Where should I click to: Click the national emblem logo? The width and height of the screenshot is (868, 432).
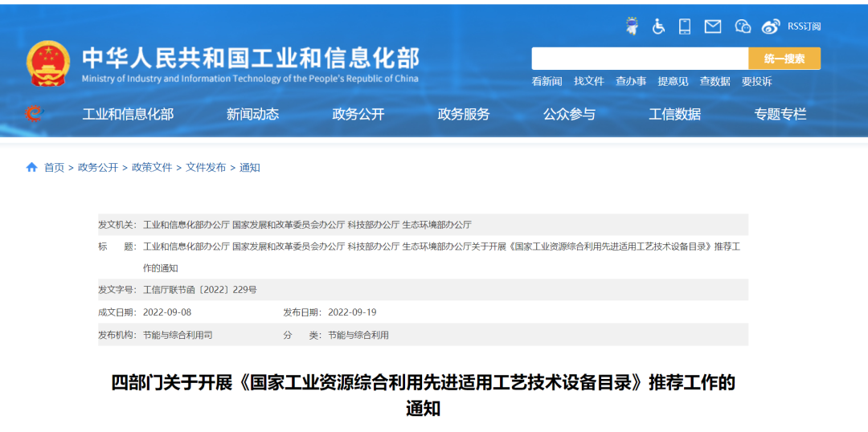(x=48, y=63)
